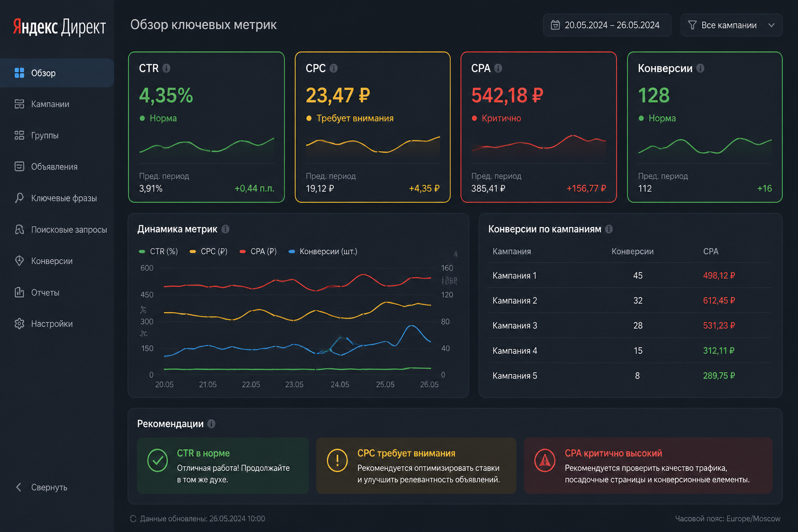The image size is (798, 532).
Task: Click the Кампания 2 row name
Action: (515, 300)
